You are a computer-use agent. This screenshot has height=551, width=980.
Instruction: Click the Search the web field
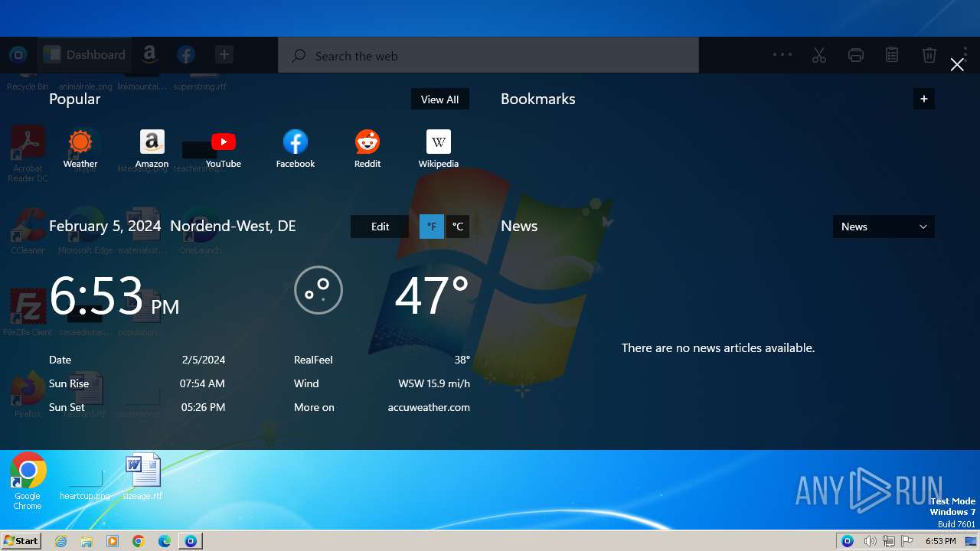coord(488,55)
